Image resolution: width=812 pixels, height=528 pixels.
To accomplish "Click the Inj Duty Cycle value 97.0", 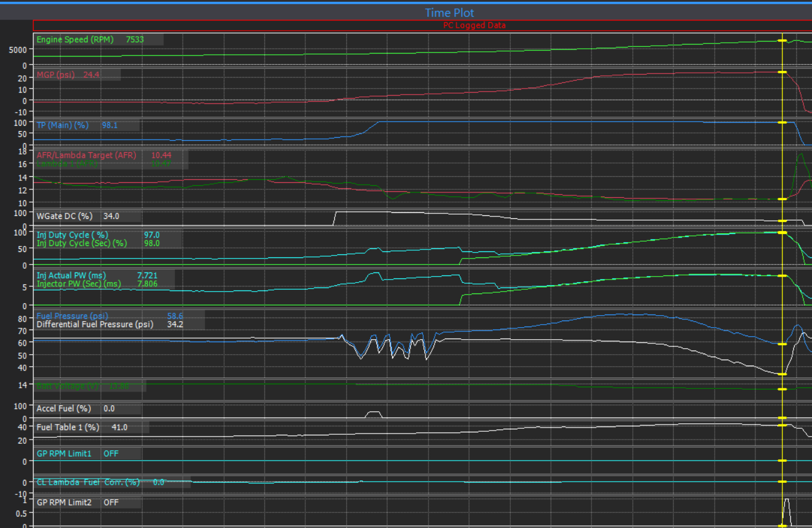I will (x=151, y=235).
